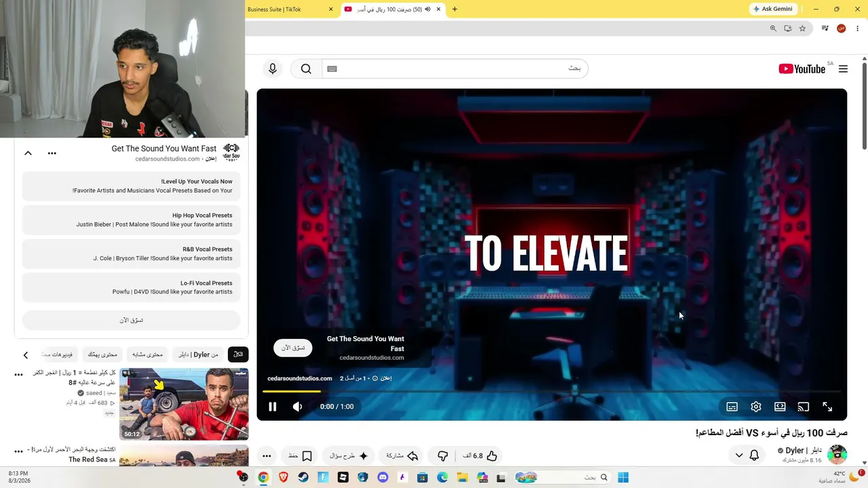Open the ad info icon in player
The image size is (868, 488).
(375, 378)
